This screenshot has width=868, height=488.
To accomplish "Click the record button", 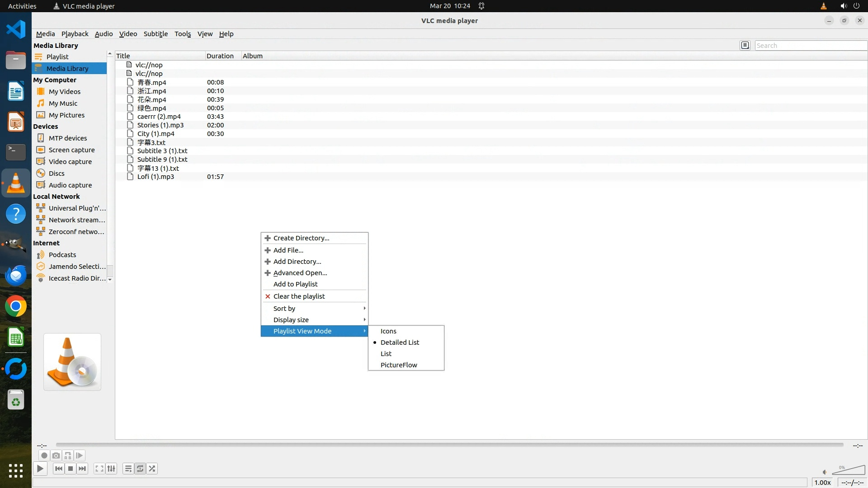I will click(44, 455).
